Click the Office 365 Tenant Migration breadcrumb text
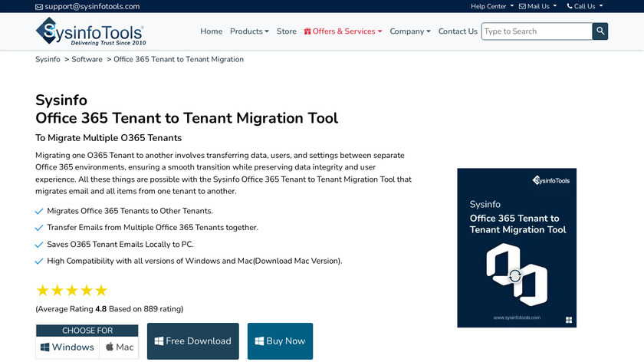The image size is (644, 362). (179, 59)
